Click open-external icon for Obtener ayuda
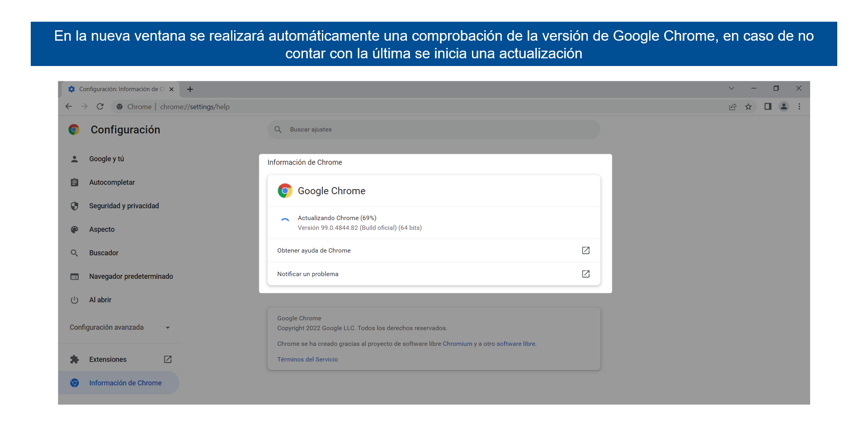 pyautogui.click(x=586, y=250)
